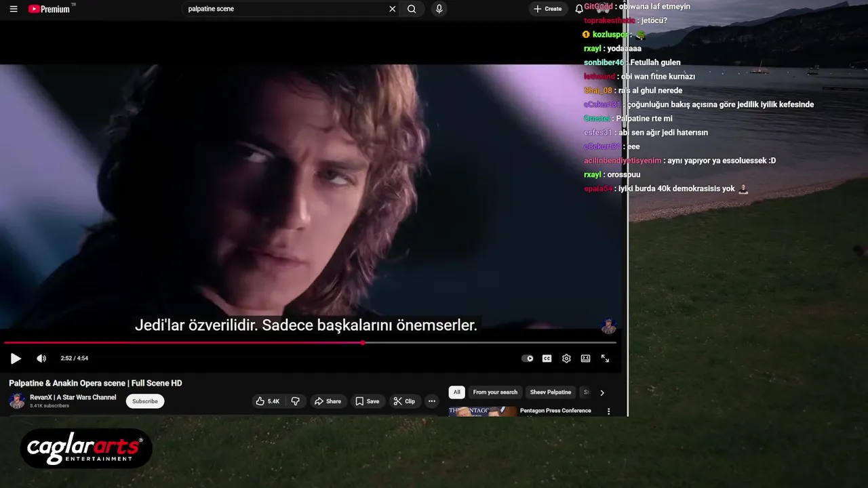Save the video to a playlist
The width and height of the screenshot is (868, 488).
coord(368,401)
